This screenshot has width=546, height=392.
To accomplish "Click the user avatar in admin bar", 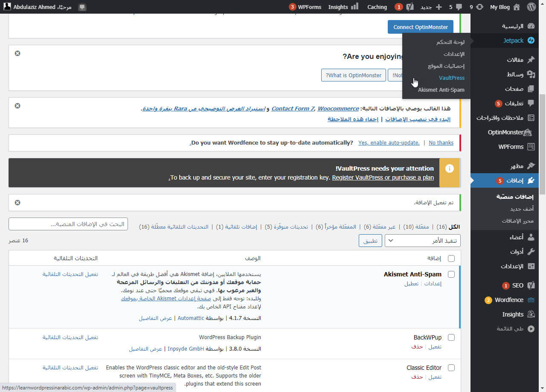I will 7,7.
